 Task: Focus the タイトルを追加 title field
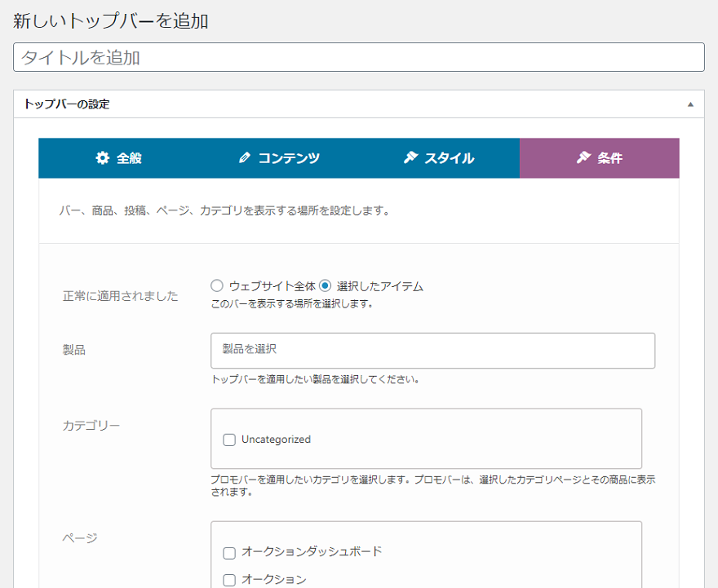[359, 57]
